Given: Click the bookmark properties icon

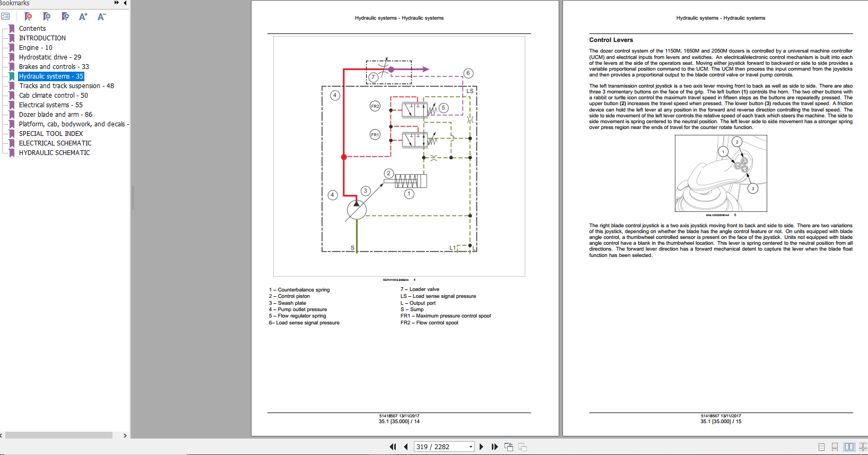Looking at the screenshot, I should pos(65,16).
